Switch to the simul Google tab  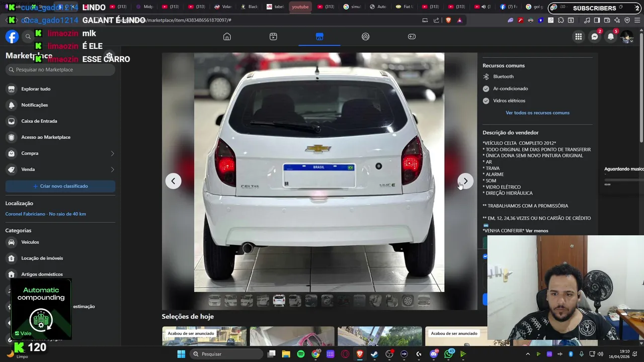point(353,7)
